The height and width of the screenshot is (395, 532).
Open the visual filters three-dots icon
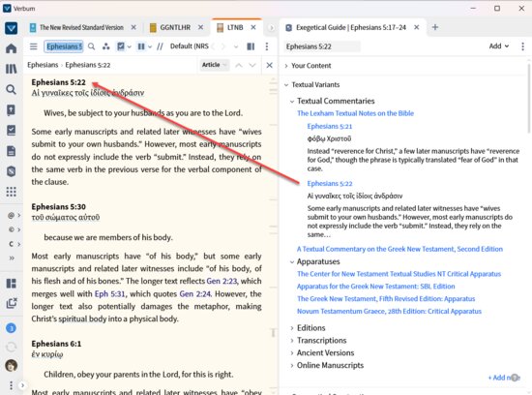pos(106,46)
